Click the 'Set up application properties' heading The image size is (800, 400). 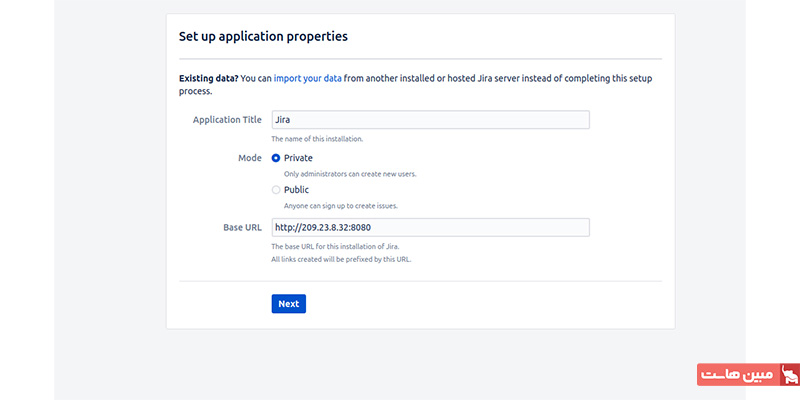tap(263, 37)
